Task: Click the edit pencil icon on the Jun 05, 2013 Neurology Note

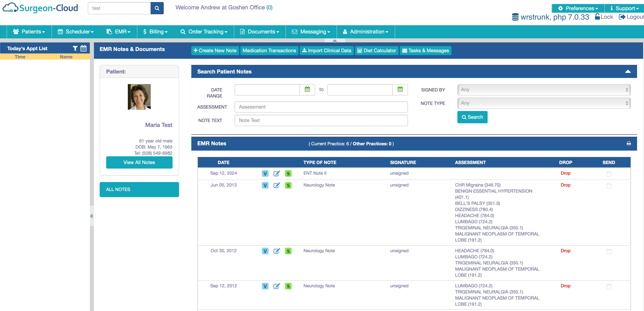Action: (276, 185)
